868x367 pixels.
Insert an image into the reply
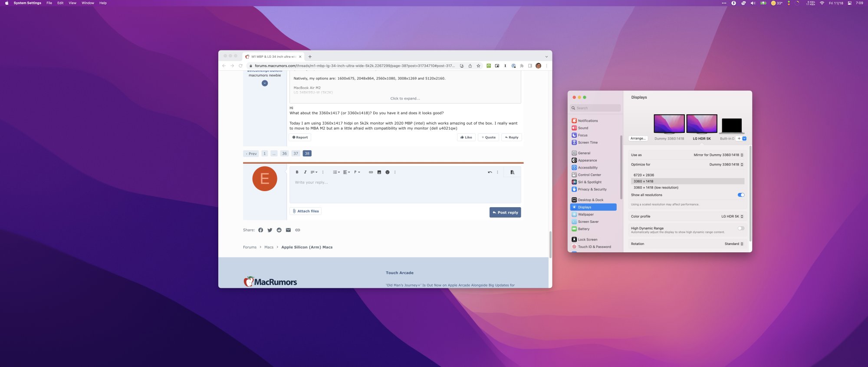click(379, 172)
